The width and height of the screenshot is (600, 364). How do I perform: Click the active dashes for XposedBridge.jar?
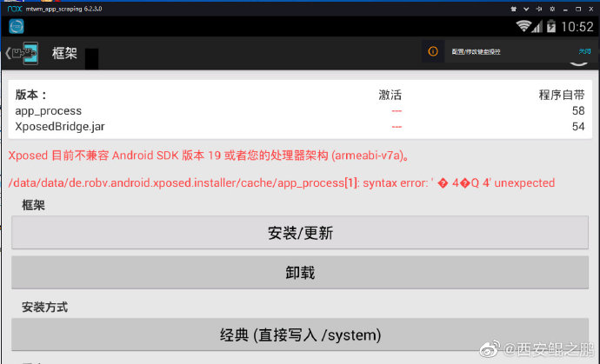[x=397, y=127]
